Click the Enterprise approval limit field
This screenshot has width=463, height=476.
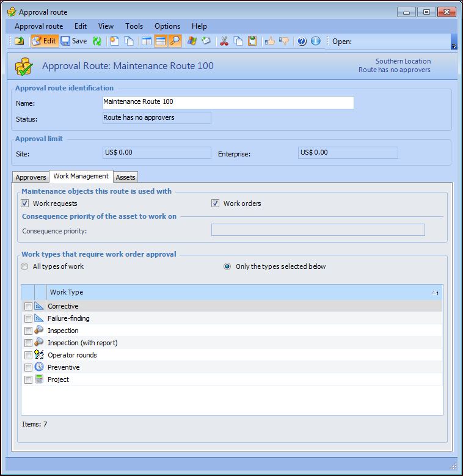point(348,153)
